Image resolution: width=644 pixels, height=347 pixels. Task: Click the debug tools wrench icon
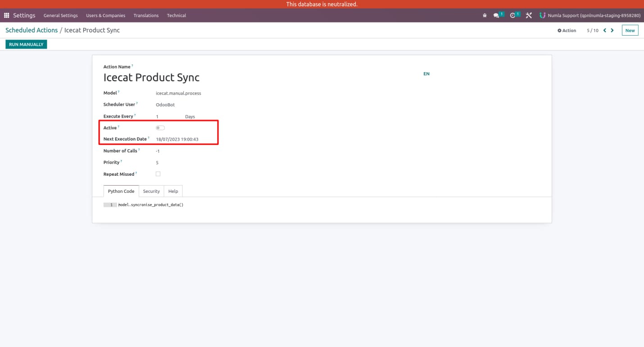click(x=528, y=15)
